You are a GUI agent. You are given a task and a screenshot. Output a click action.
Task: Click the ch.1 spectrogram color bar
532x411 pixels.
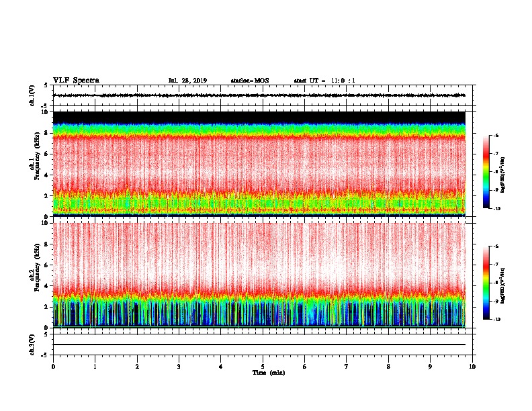click(486, 172)
